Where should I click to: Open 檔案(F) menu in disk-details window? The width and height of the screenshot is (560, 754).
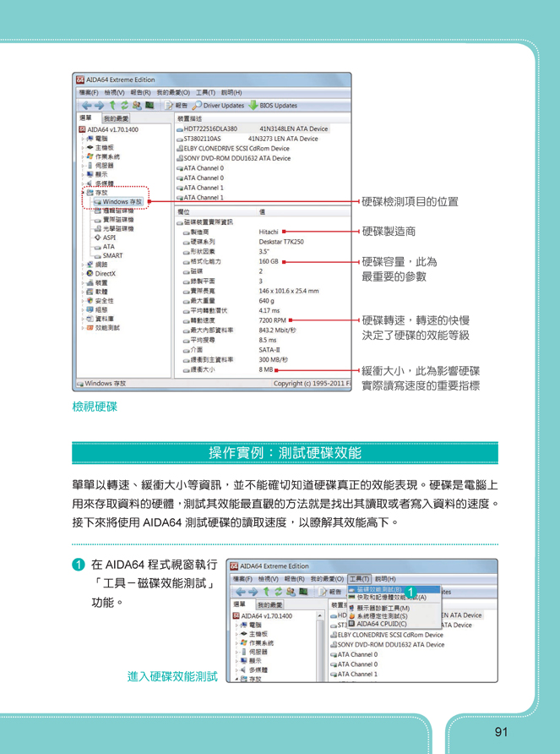click(x=89, y=92)
